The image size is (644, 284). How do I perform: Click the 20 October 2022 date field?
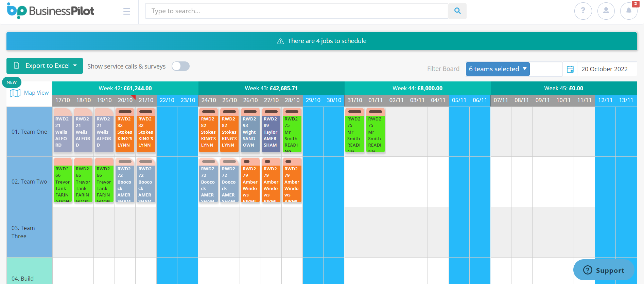604,69
